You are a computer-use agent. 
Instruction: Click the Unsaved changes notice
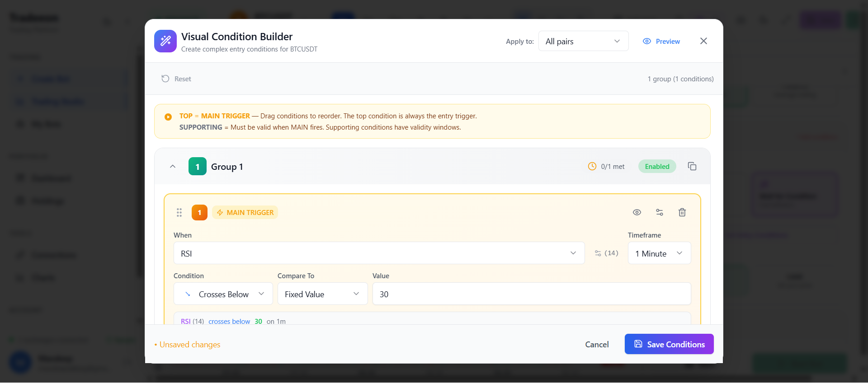[x=187, y=345]
